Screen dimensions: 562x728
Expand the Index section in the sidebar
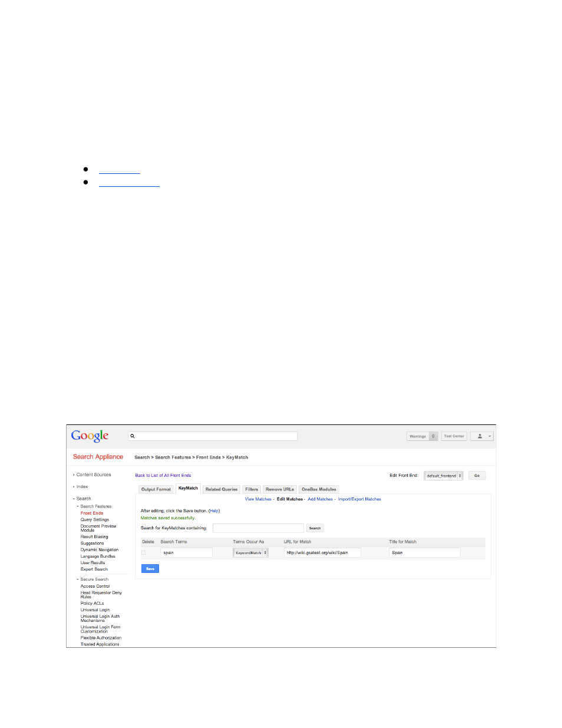click(81, 487)
